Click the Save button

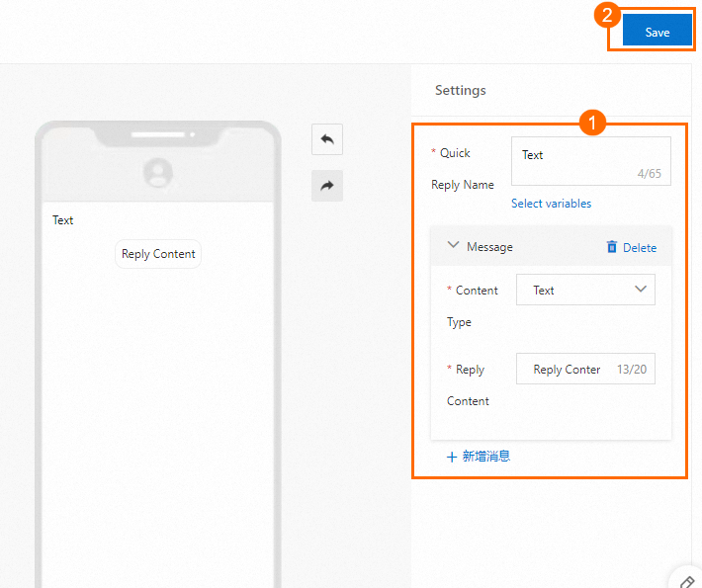point(657,30)
